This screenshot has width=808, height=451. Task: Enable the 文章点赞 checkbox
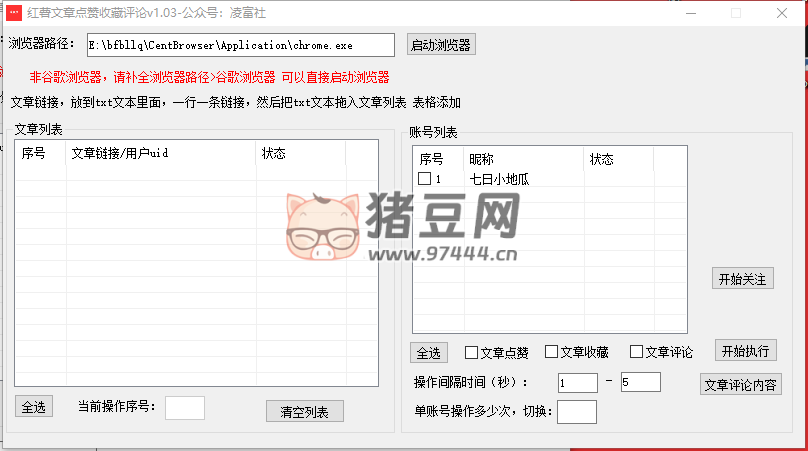472,353
